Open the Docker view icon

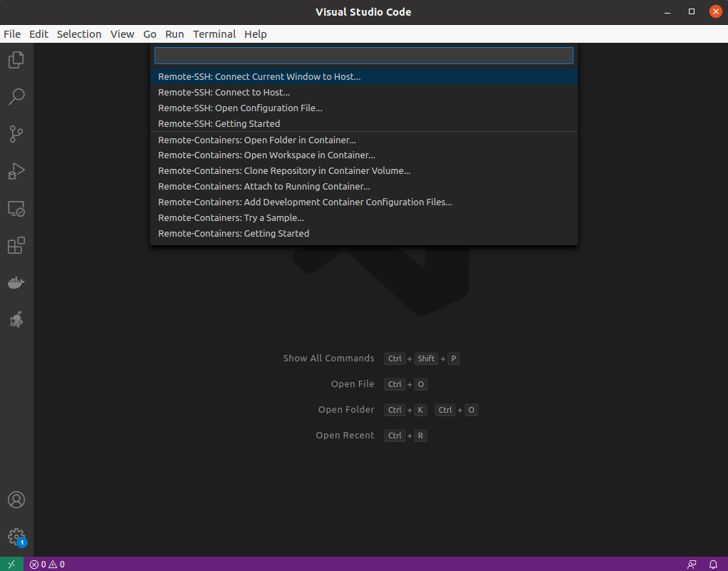16,282
